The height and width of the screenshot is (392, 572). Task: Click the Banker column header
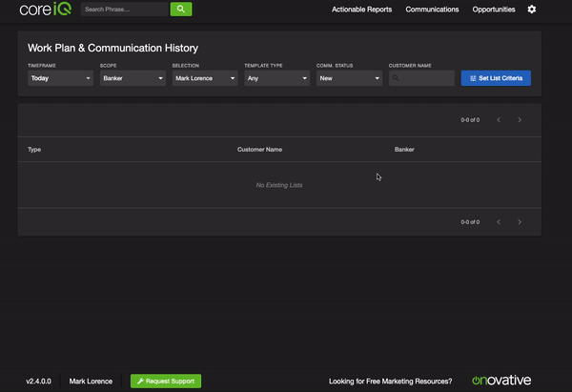pos(404,150)
